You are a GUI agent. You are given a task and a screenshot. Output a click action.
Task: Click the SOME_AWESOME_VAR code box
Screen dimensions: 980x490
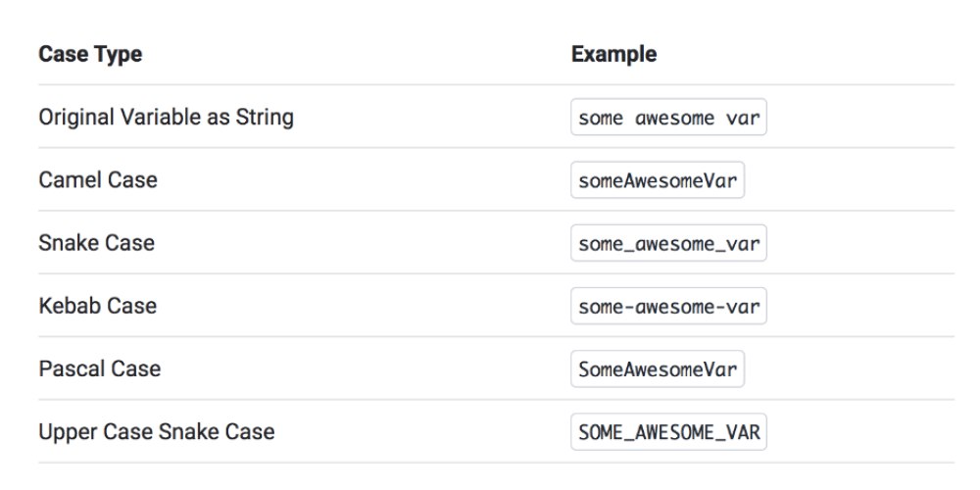click(668, 432)
